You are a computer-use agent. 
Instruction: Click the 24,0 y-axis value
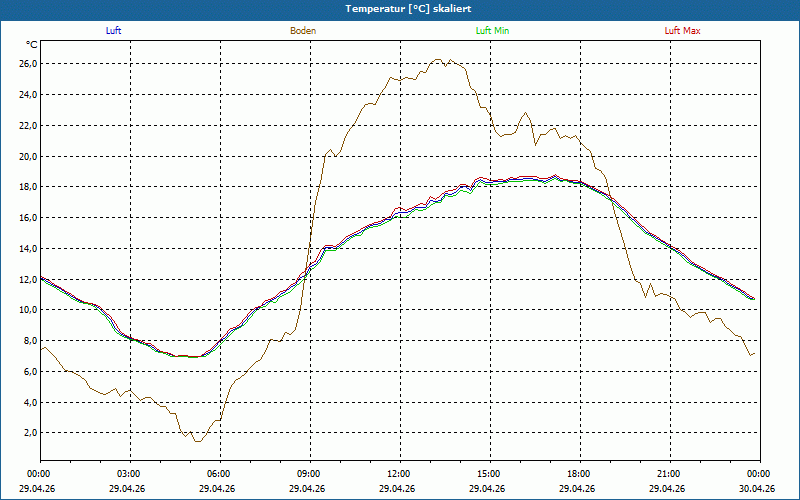point(28,94)
